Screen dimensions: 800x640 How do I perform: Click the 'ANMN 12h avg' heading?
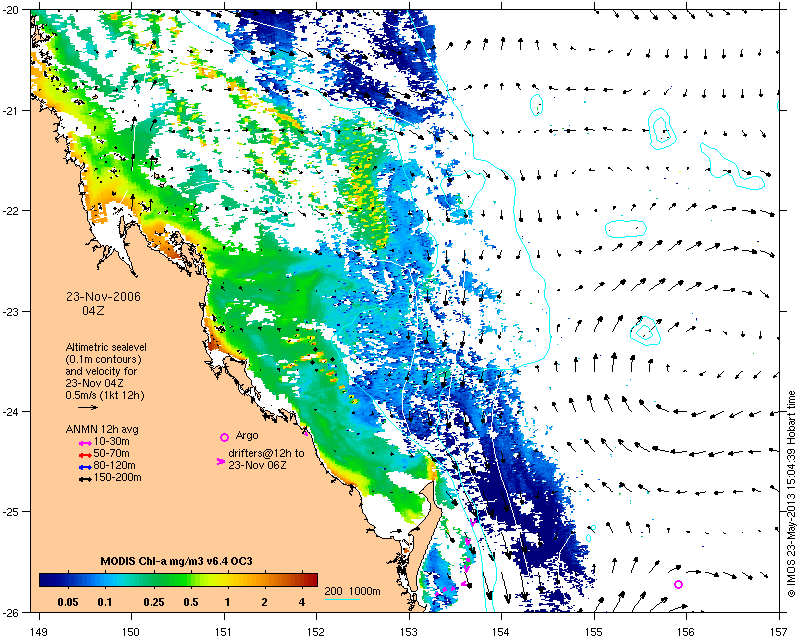[x=102, y=429]
